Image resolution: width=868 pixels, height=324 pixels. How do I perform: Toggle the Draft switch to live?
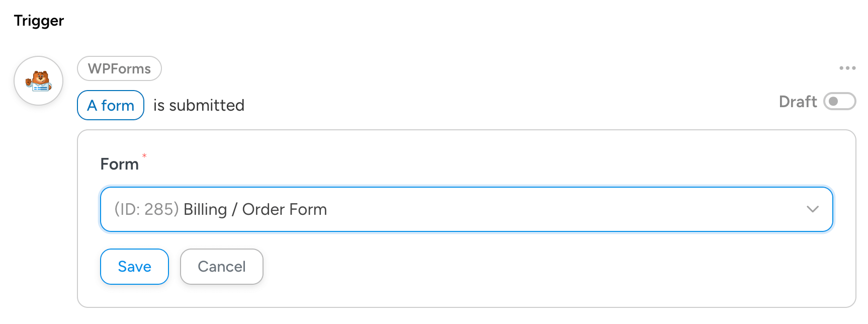point(839,102)
